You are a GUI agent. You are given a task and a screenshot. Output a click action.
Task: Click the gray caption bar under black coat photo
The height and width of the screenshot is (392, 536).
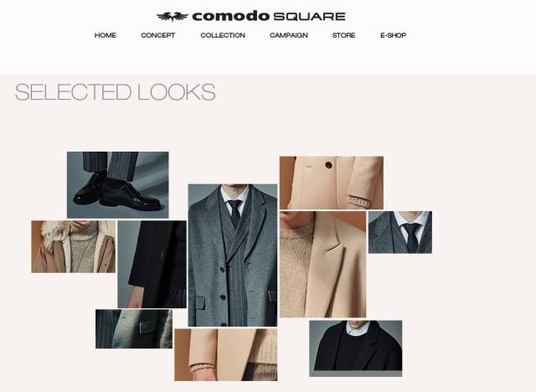355,374
